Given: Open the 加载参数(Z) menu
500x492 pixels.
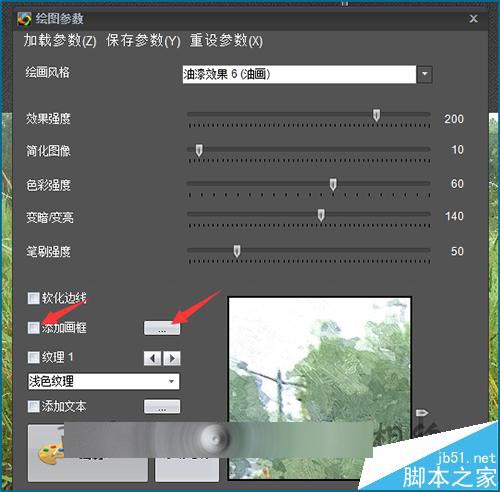Looking at the screenshot, I should coord(60,41).
